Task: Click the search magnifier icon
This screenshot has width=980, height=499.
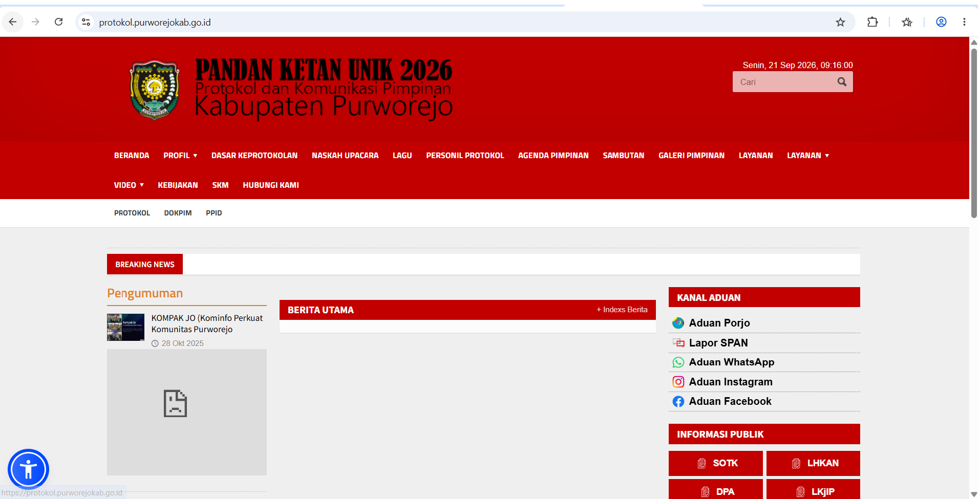Action: click(842, 82)
